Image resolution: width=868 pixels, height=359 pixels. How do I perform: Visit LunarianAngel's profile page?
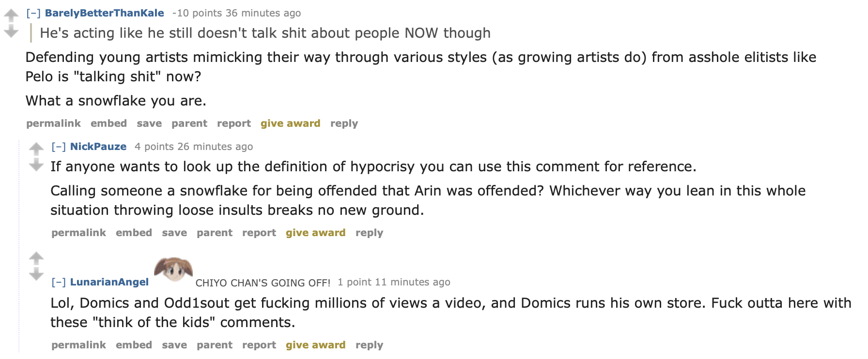[109, 282]
